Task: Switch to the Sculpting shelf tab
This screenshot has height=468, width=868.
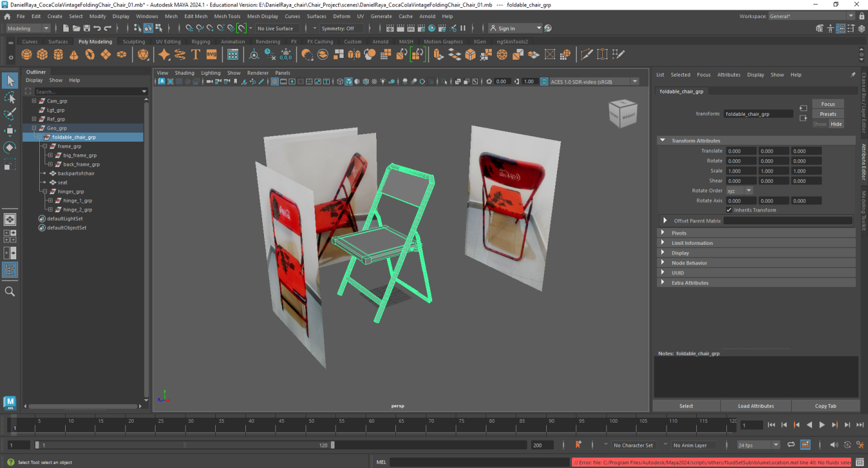Action: pos(134,42)
